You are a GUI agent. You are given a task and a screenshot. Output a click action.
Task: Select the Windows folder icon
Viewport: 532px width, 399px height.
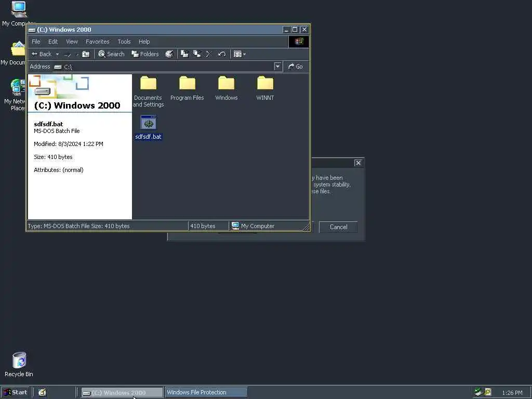click(227, 83)
